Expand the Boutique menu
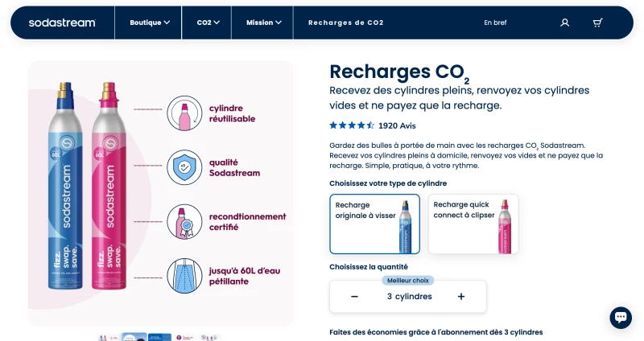The image size is (644, 341). coord(150,23)
